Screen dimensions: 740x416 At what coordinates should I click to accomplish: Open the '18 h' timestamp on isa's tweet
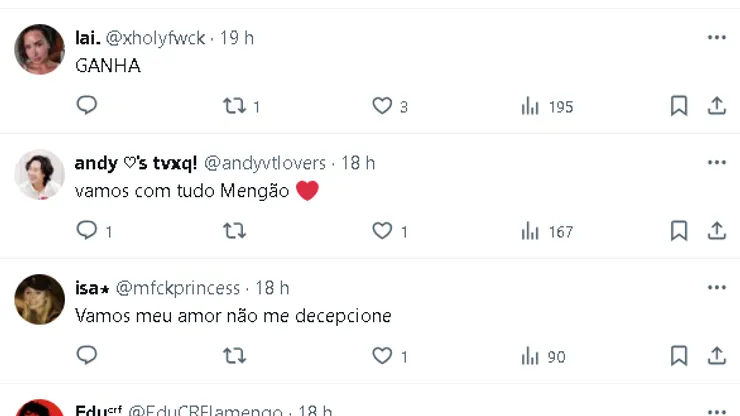pyautogui.click(x=273, y=288)
